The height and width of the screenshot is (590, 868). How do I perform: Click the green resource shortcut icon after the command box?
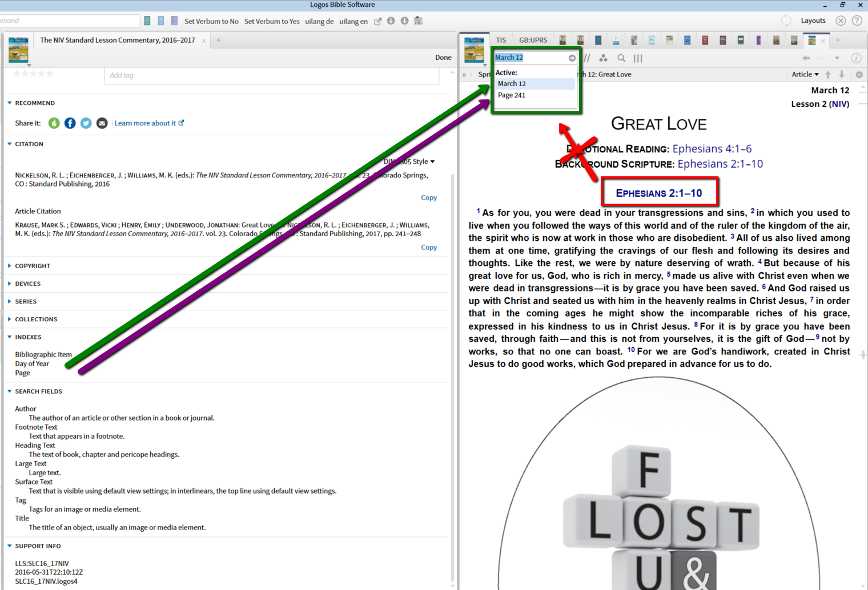(147, 21)
